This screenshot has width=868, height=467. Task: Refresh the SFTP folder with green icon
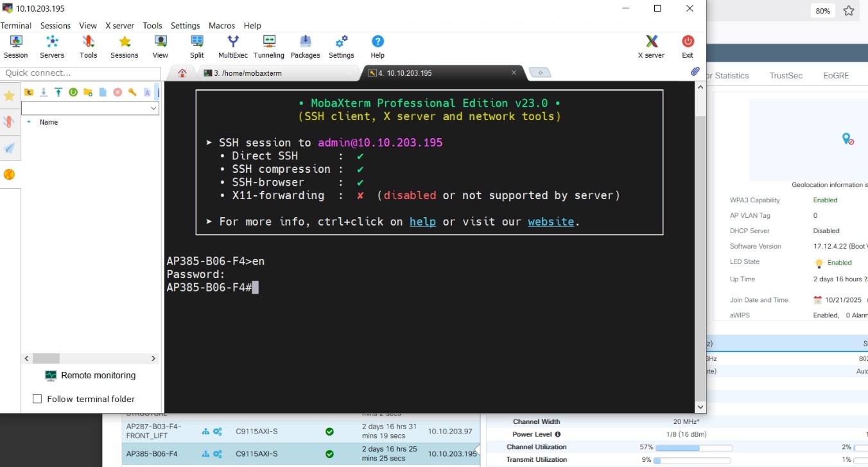click(73, 93)
